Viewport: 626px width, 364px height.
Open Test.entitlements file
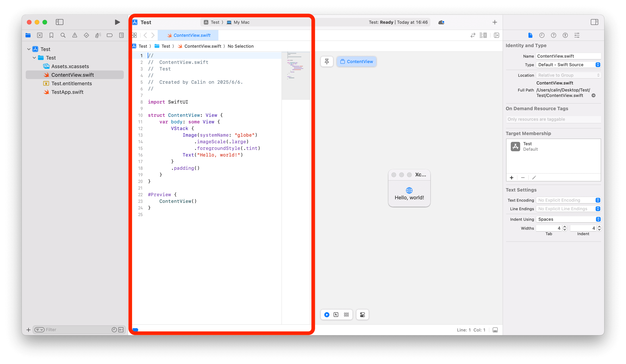[x=75, y=84]
